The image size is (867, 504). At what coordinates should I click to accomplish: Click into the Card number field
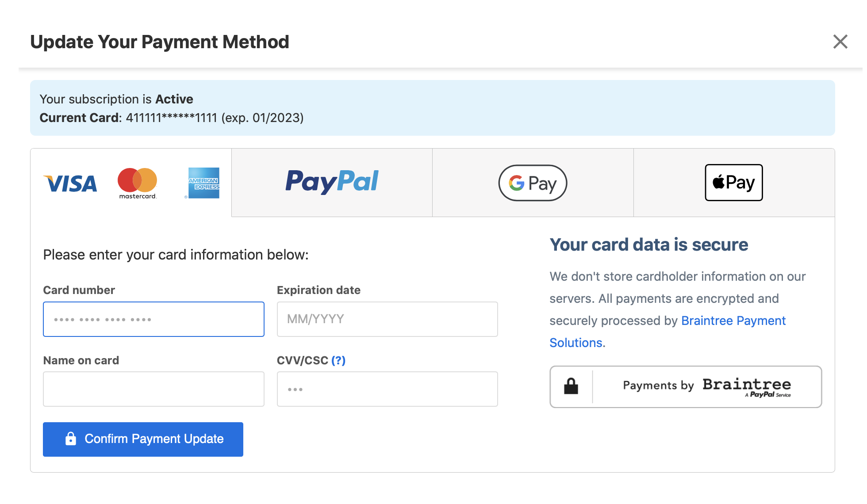(x=153, y=319)
